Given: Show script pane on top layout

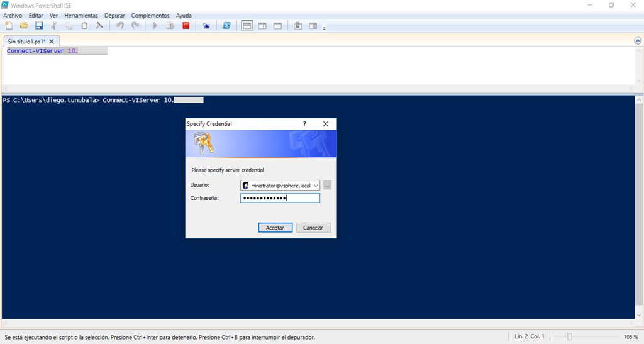Looking at the screenshot, I should pyautogui.click(x=247, y=26).
